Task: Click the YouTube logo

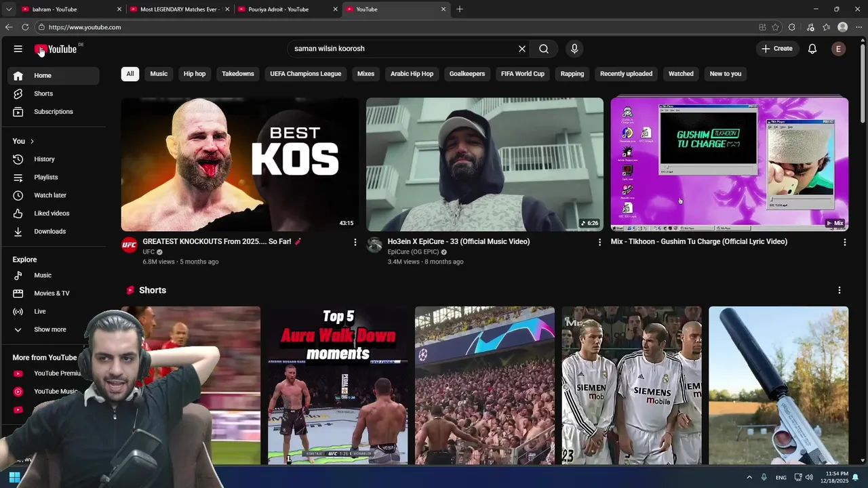Action: (x=56, y=49)
